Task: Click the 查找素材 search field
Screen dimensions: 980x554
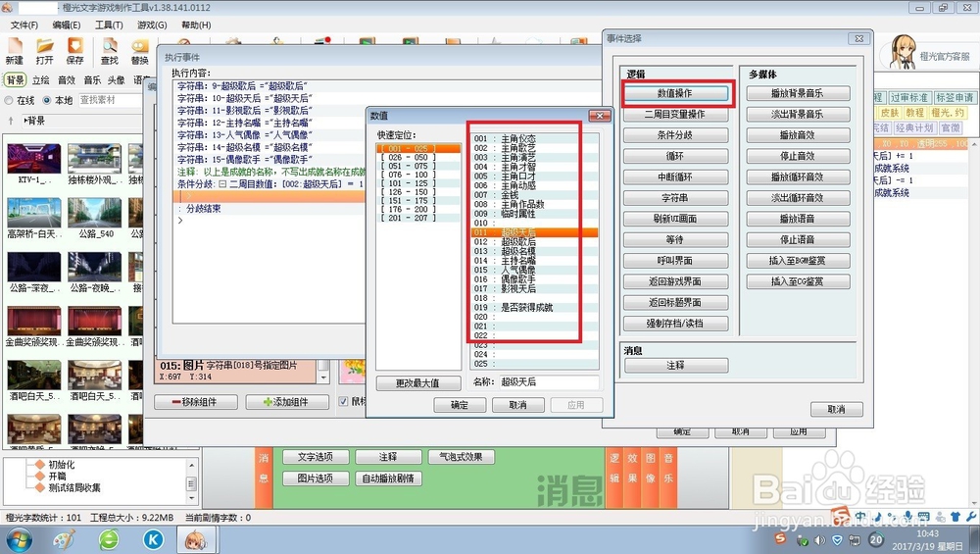Action: (x=110, y=100)
